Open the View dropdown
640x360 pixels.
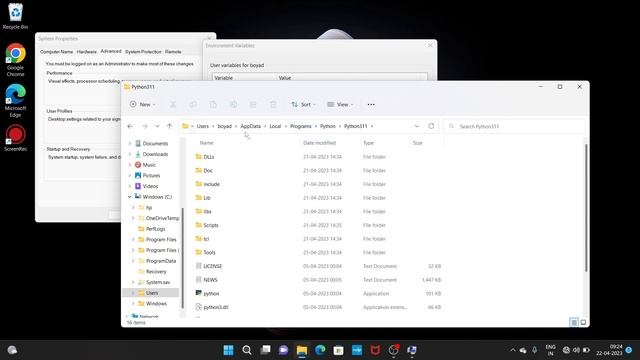point(340,104)
